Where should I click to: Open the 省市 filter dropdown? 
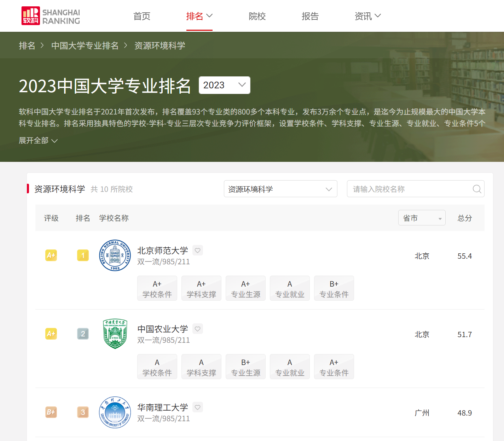tap(422, 218)
